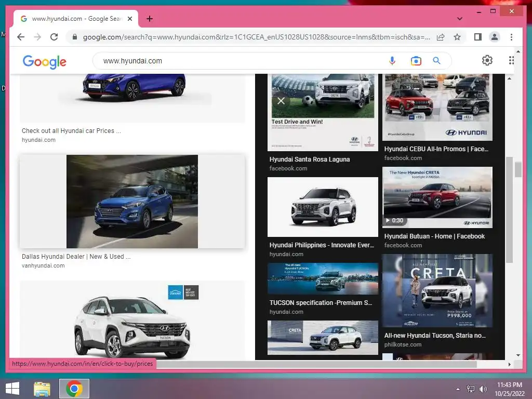Open blue Tucson Dallas dealer image

coord(132,202)
